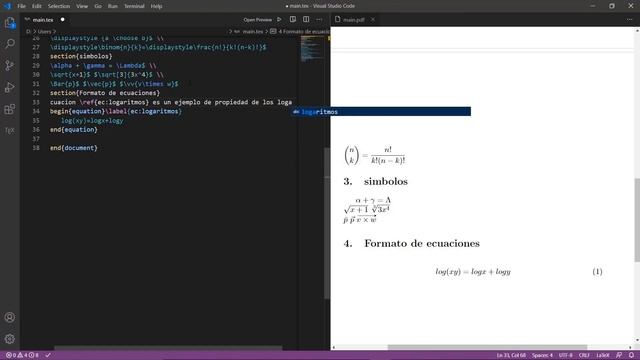Open the Run and Debug view
Screen dimensions: 640x360
(x=10, y=87)
